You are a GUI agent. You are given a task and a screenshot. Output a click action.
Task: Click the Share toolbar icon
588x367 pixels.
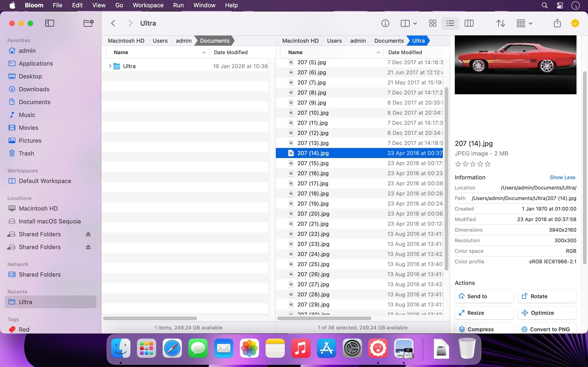[557, 23]
